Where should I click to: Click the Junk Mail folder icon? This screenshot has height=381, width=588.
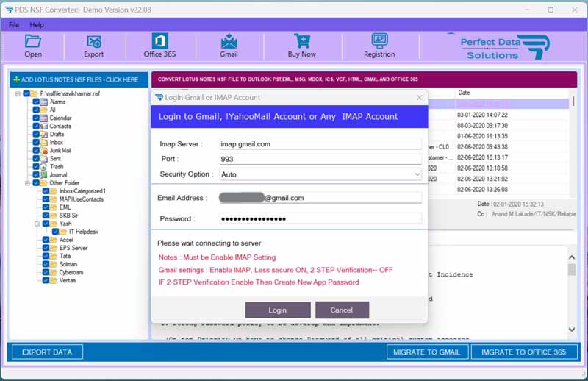44,151
